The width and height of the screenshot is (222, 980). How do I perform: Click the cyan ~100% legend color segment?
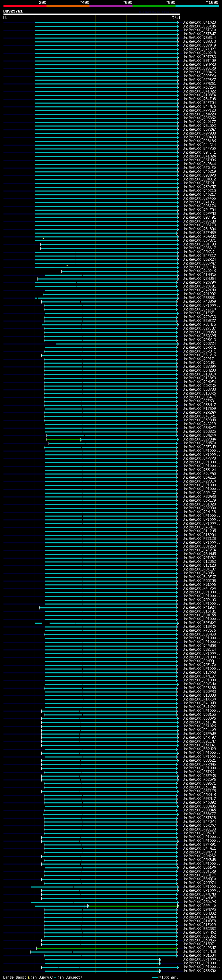pyautogui.click(x=197, y=6)
